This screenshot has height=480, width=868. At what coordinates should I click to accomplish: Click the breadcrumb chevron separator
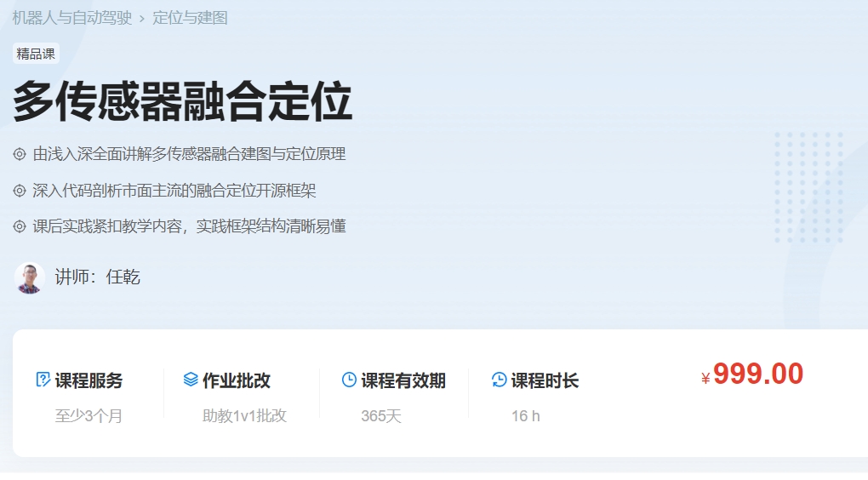142,19
